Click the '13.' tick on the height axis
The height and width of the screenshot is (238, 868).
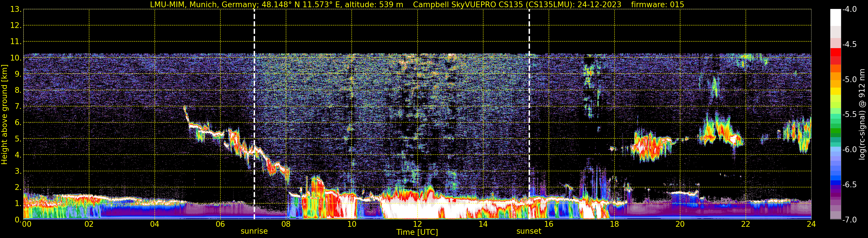tap(16, 10)
